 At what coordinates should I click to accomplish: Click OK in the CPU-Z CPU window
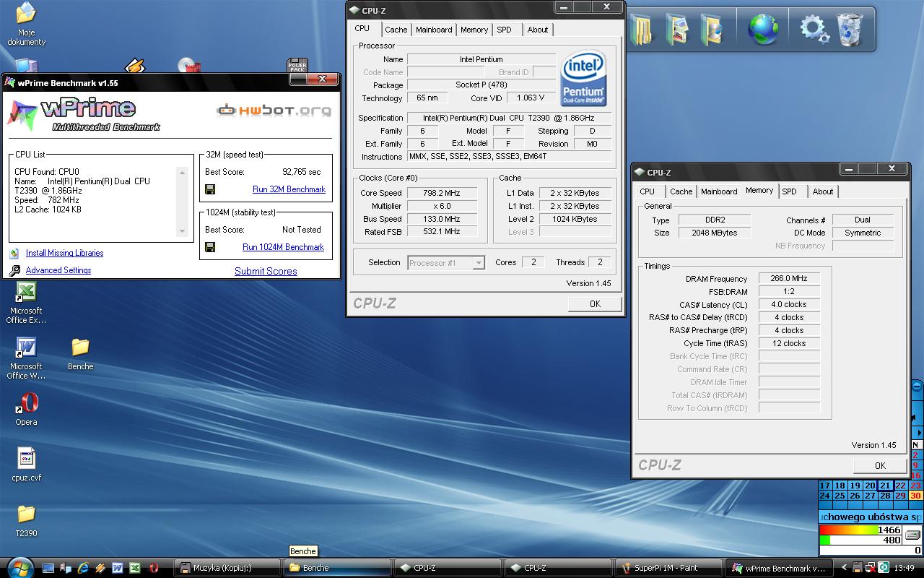click(595, 304)
